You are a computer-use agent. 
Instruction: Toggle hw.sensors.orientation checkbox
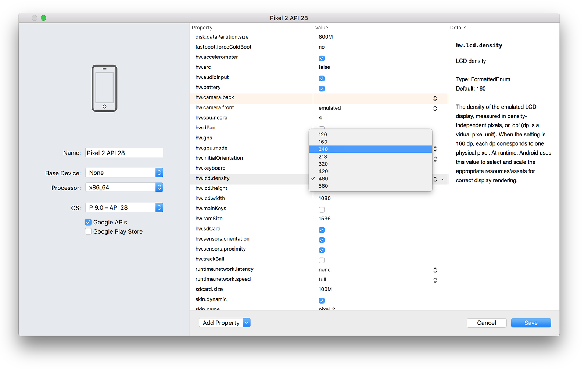click(x=322, y=240)
